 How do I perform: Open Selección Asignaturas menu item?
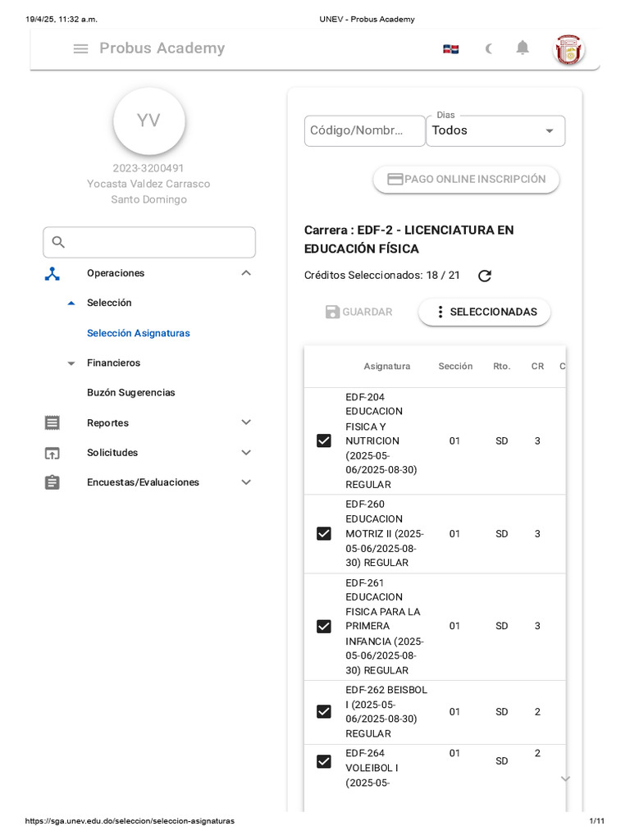click(x=138, y=333)
